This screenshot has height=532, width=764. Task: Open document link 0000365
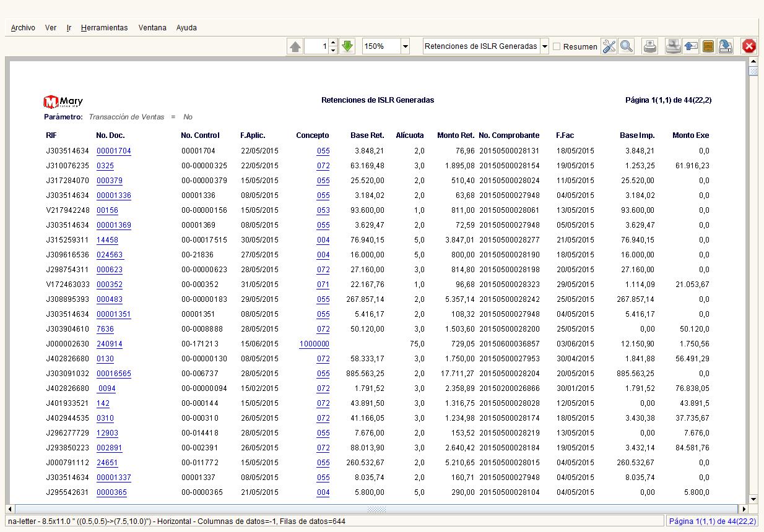coord(111,492)
